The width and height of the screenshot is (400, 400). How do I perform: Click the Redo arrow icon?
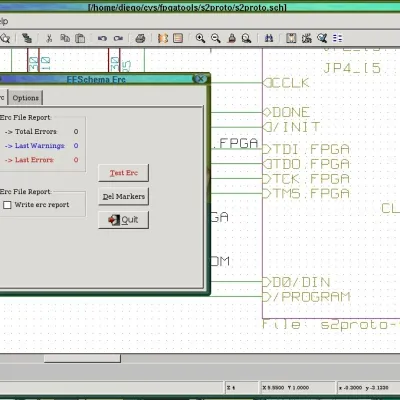118,38
